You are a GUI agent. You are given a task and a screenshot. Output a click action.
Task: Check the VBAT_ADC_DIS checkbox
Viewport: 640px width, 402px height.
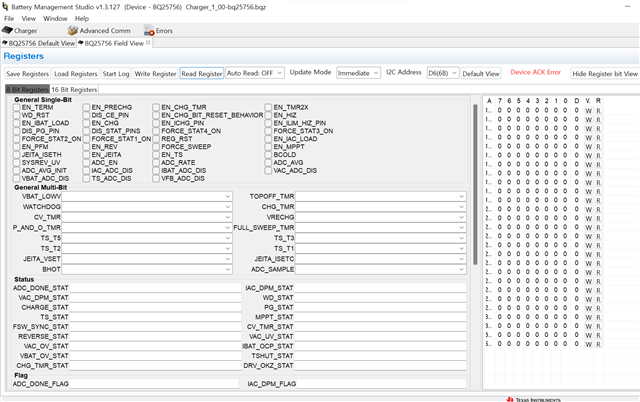click(16, 179)
